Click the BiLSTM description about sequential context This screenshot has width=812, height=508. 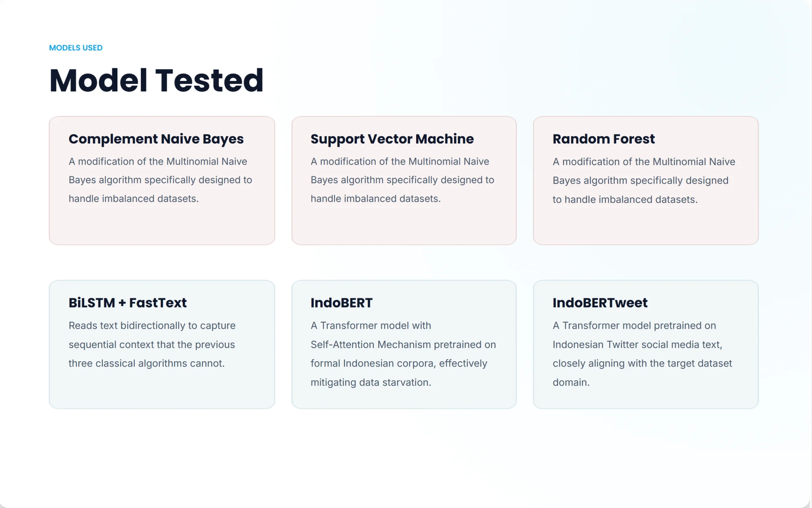152,345
